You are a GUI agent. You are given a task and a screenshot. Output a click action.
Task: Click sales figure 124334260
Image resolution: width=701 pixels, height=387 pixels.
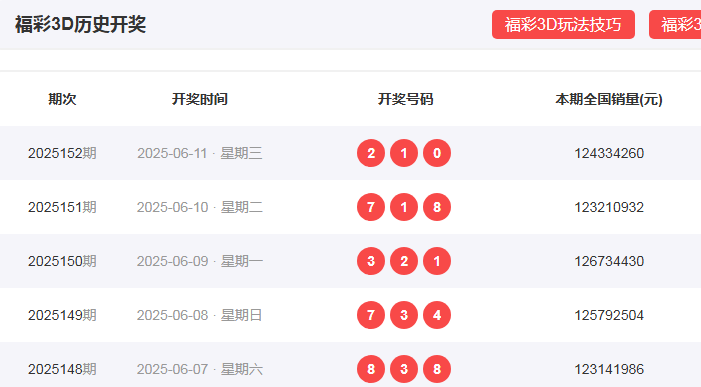[x=609, y=153]
